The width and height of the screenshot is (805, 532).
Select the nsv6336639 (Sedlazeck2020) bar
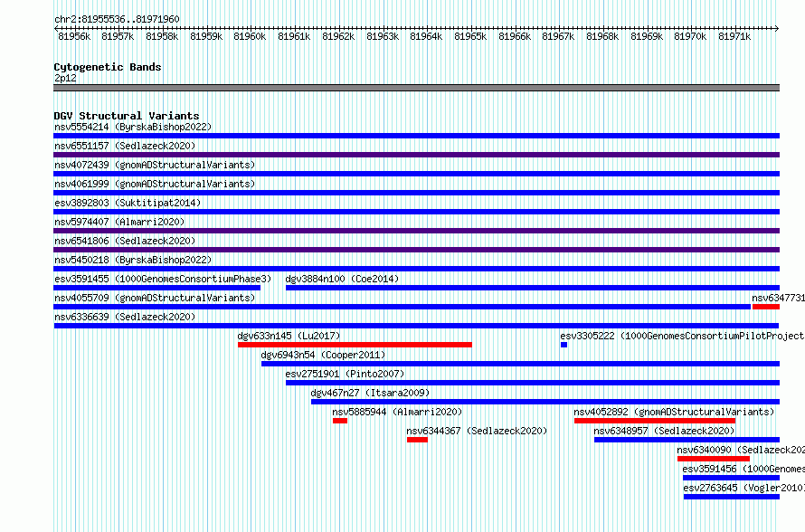click(x=416, y=326)
